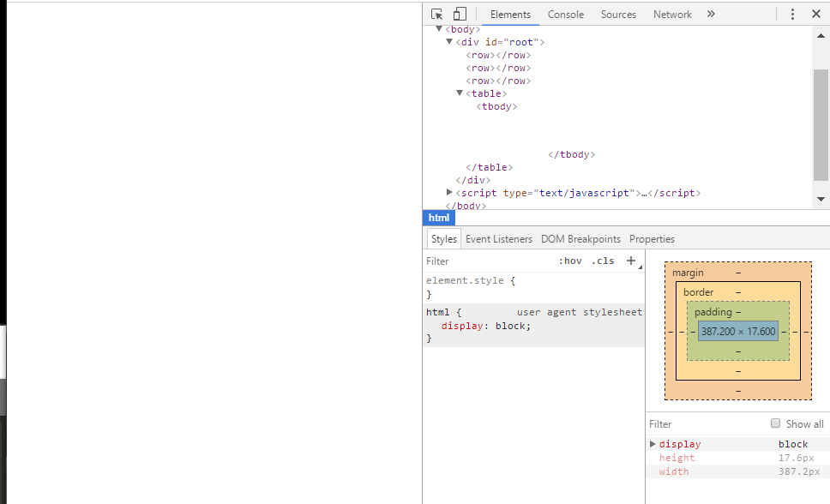Collapse the div id root node
Screen dimensions: 830x504
tap(449, 41)
